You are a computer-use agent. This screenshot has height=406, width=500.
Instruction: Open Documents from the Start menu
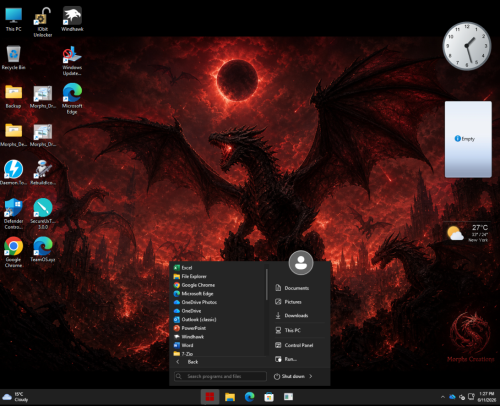299,288
